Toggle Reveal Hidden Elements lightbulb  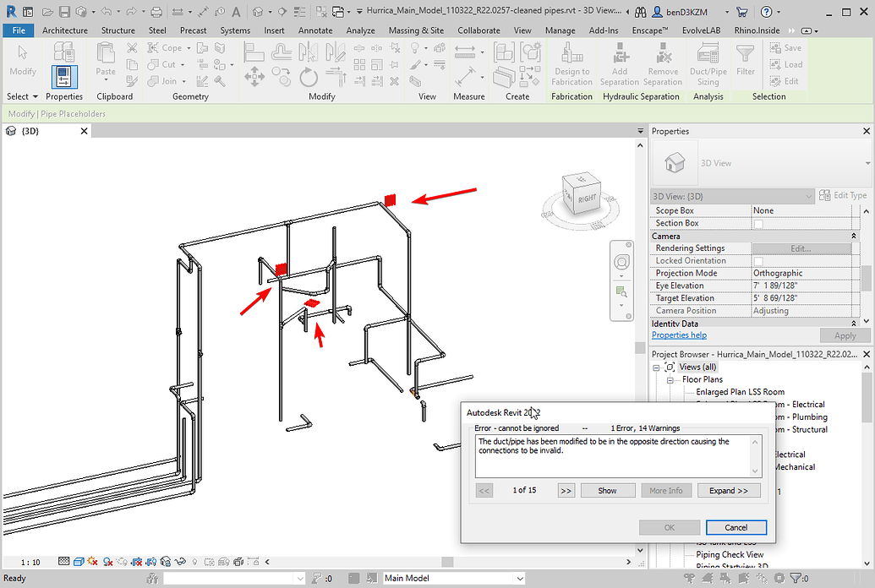coord(193,561)
